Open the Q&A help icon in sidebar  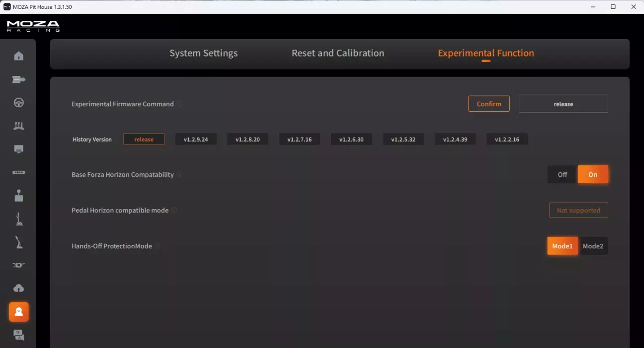19,335
